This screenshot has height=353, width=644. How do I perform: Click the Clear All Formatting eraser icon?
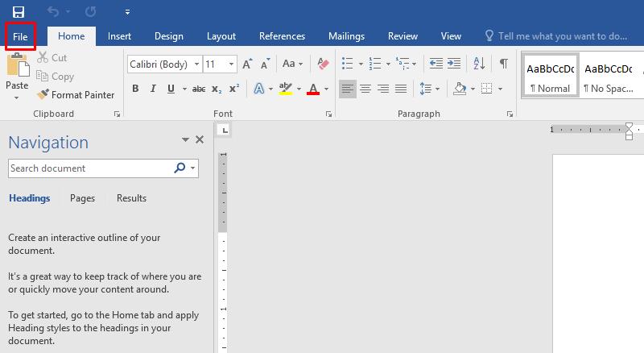click(x=324, y=63)
